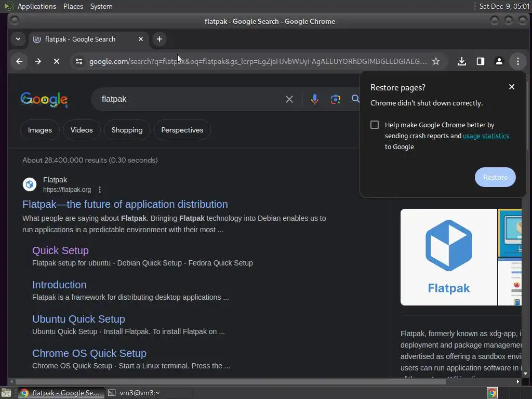Screen dimensions: 532x399
Task: Bookmark this tab with the star
Action: (436, 61)
